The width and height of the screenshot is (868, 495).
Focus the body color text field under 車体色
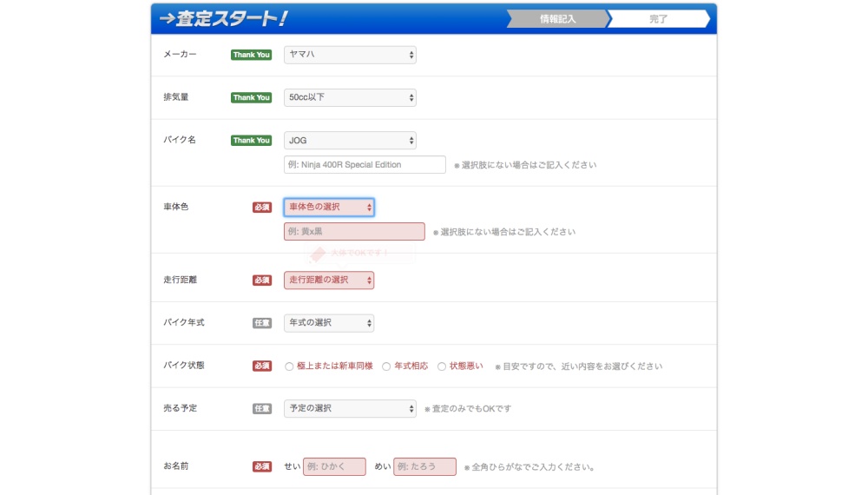(354, 232)
